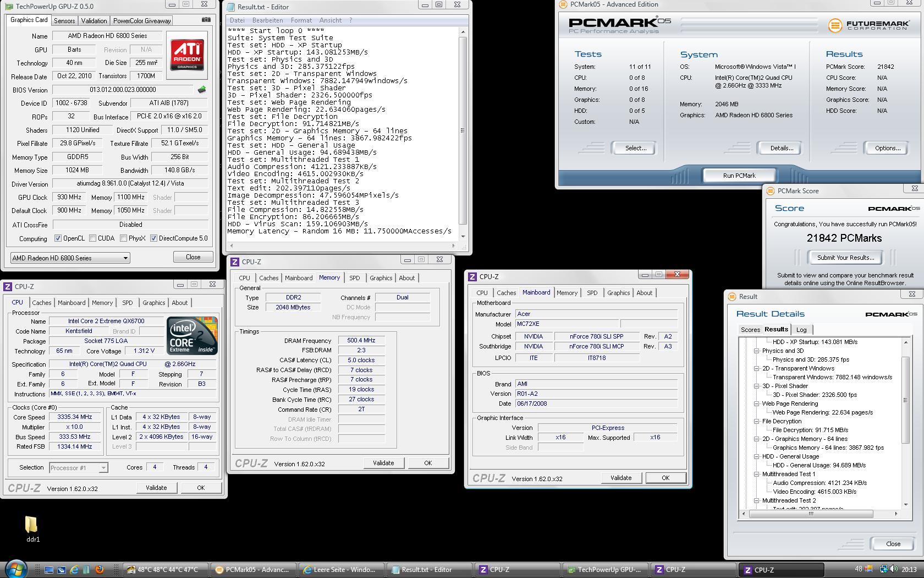
Task: Click the DRAM Frequency value field
Action: [x=361, y=341]
